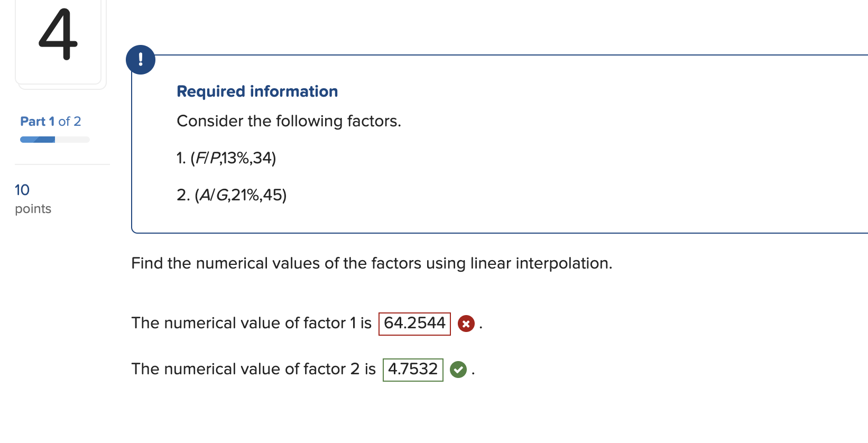
Task: Switch to the current question part label
Action: (x=50, y=121)
